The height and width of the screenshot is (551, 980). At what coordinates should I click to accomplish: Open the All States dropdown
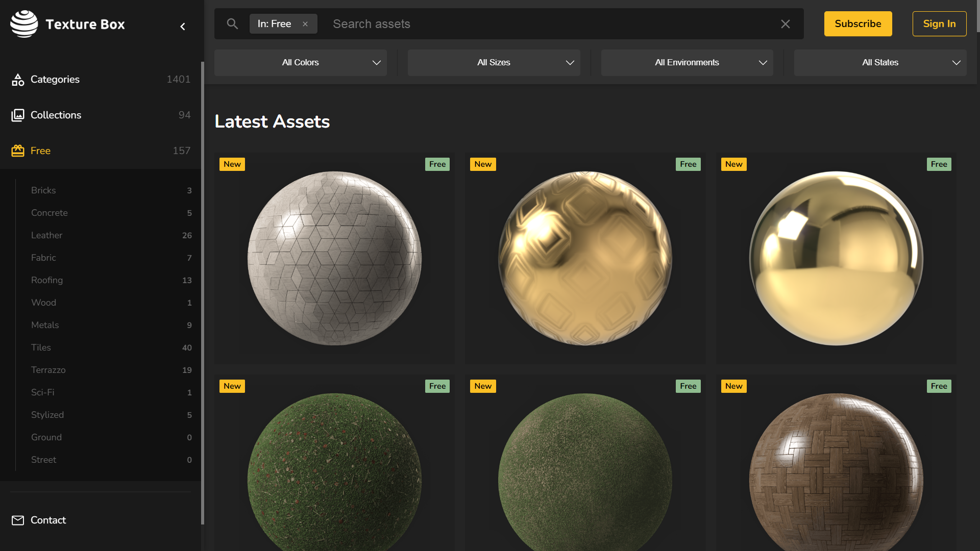(x=880, y=63)
